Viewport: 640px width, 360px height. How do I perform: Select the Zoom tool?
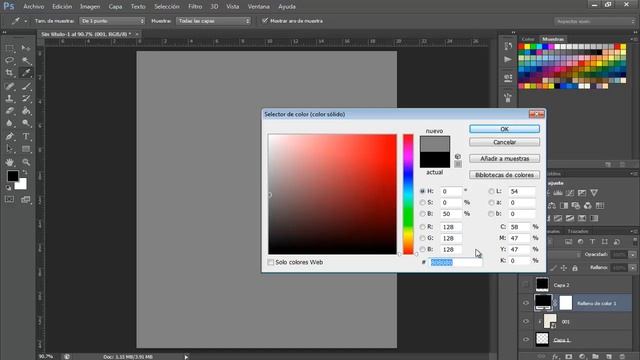26,162
